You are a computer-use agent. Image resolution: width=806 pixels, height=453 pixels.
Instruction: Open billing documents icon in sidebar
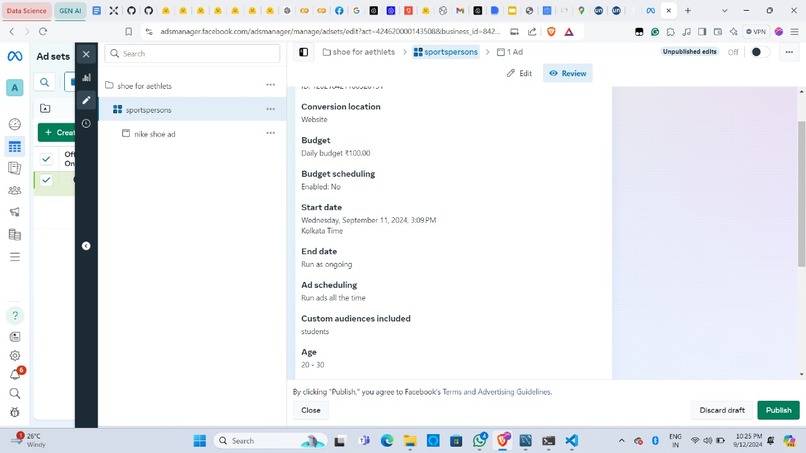(x=15, y=234)
